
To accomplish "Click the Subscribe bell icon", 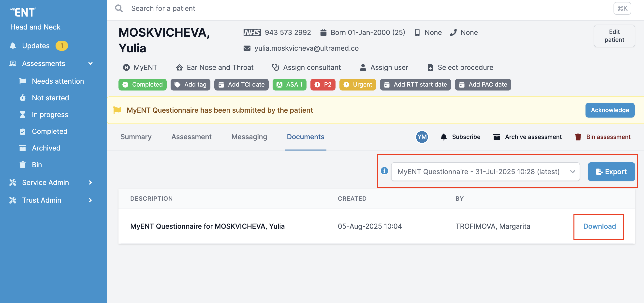I will point(443,137).
